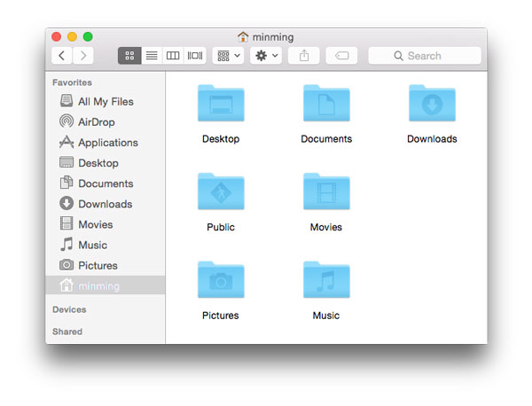Select Pictures in the sidebar
This screenshot has height=406, width=532.
[106, 265]
